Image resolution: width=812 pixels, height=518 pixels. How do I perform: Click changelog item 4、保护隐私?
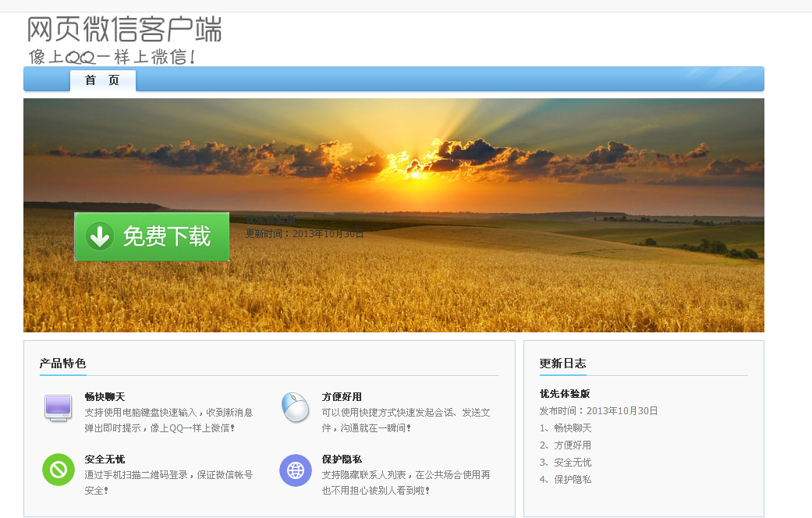pos(566,479)
